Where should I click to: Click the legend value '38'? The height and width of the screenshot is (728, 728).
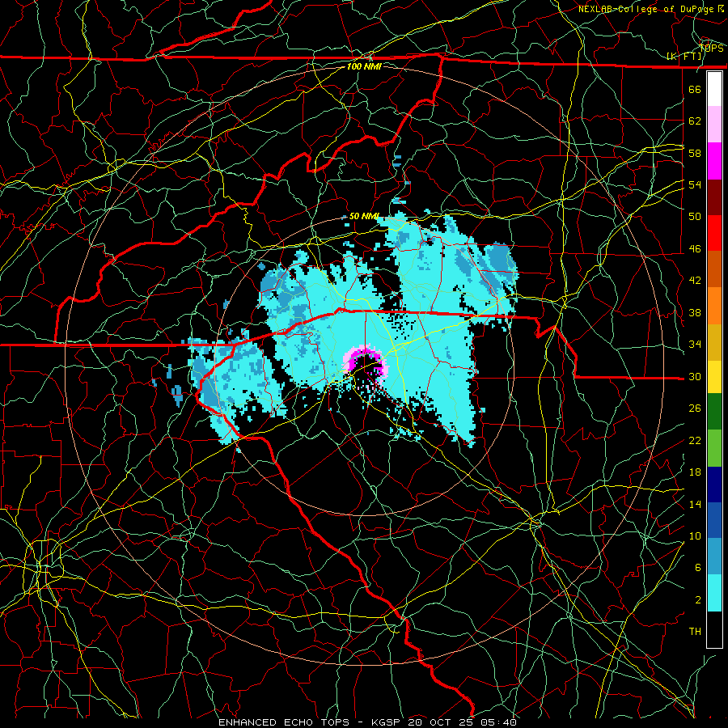click(x=695, y=313)
